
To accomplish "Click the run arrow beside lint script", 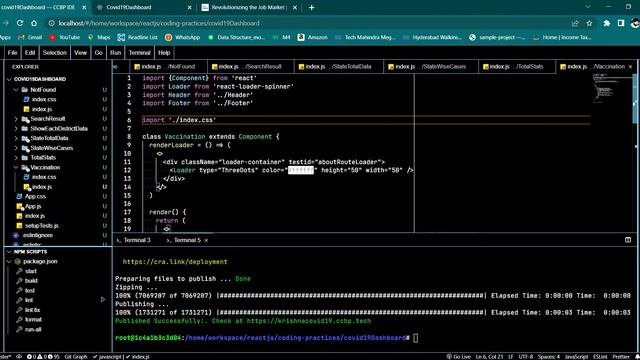I will tap(103, 300).
